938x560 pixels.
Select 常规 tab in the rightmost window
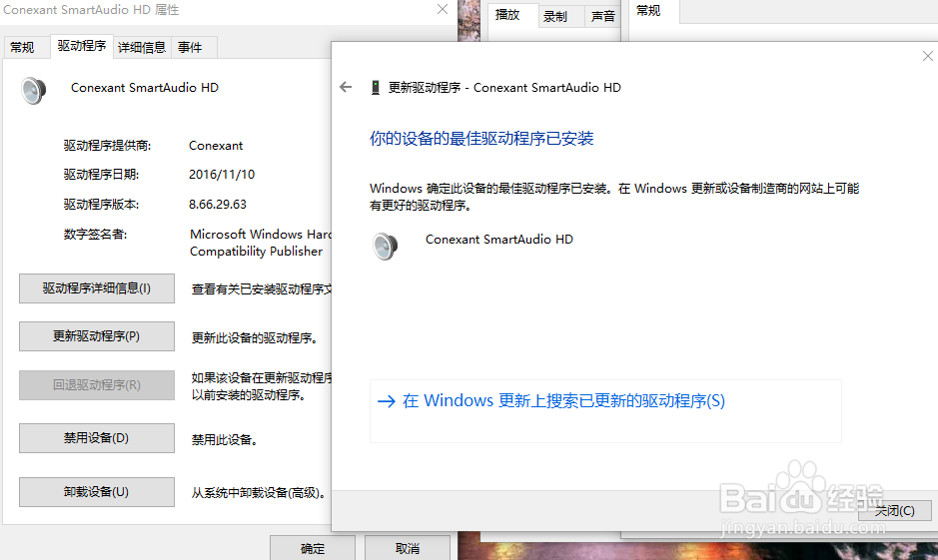[x=648, y=11]
